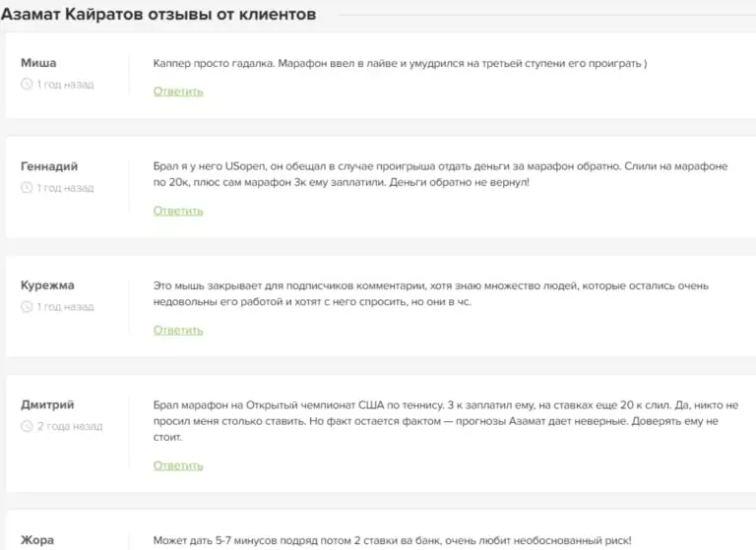Click the clock icon under Дмитрий's name
756x550 pixels.
click(x=27, y=427)
